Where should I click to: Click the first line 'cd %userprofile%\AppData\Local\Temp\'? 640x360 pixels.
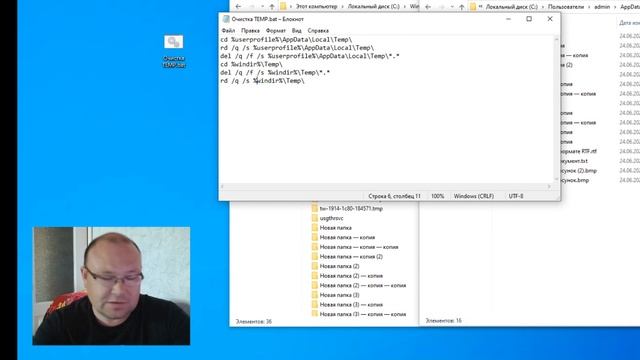click(x=286, y=40)
